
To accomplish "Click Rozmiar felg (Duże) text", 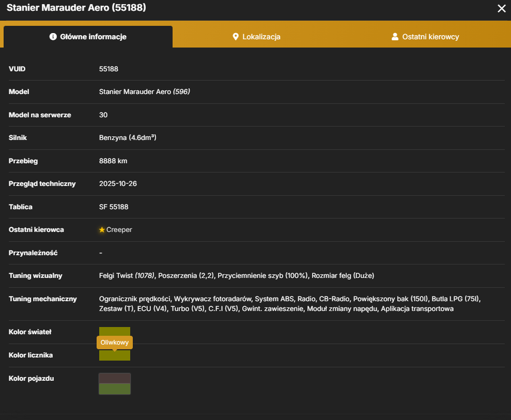I will click(x=343, y=276).
